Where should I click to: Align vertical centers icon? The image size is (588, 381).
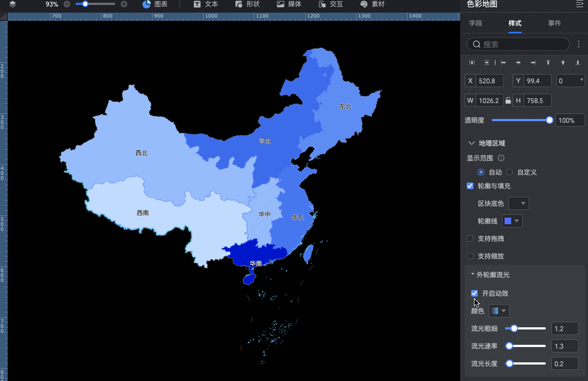point(563,62)
